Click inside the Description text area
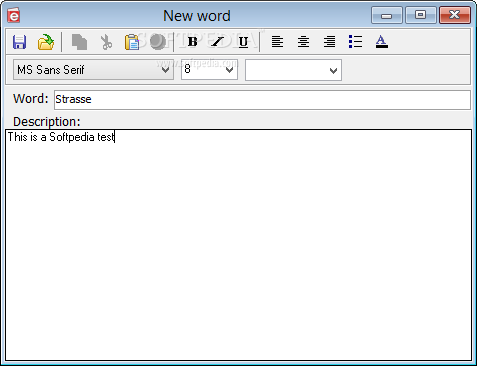 pyautogui.click(x=238, y=245)
